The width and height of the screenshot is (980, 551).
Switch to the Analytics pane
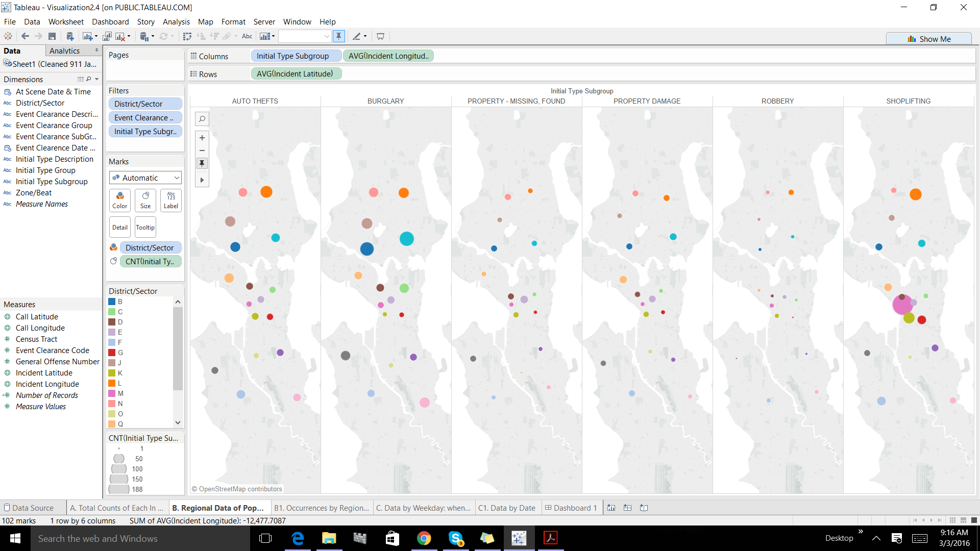[65, 51]
